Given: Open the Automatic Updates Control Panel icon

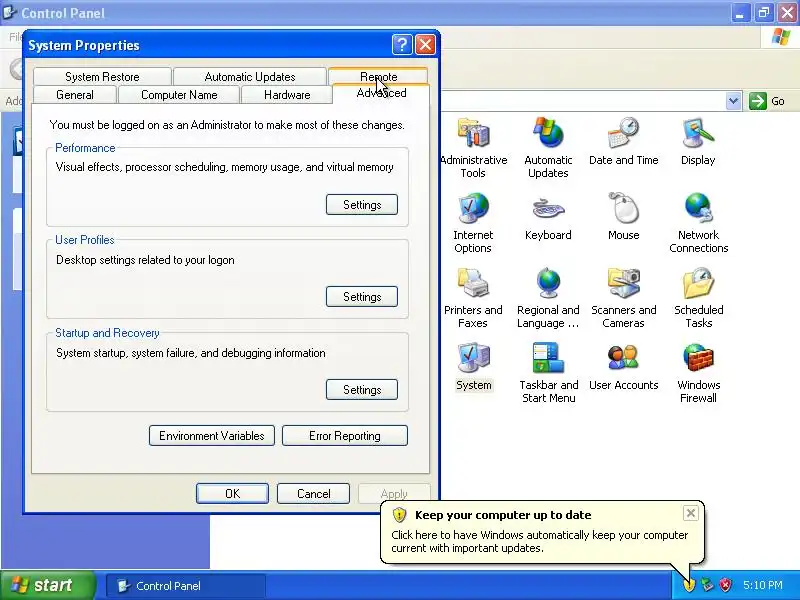Looking at the screenshot, I should [548, 148].
